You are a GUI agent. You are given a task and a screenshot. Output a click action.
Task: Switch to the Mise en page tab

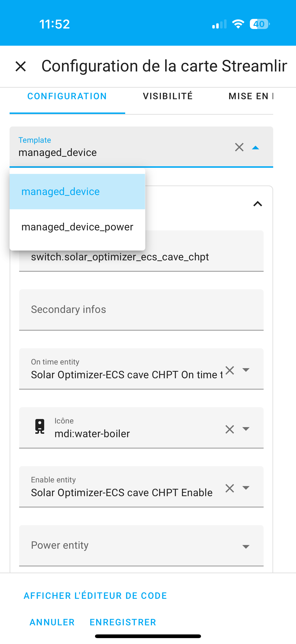pyautogui.click(x=251, y=96)
